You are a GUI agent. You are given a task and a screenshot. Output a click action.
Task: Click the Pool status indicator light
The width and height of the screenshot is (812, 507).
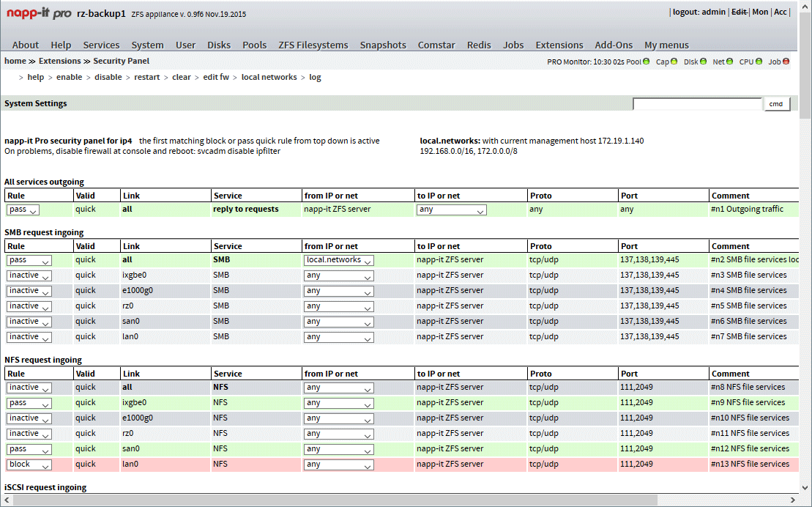pyautogui.click(x=646, y=61)
